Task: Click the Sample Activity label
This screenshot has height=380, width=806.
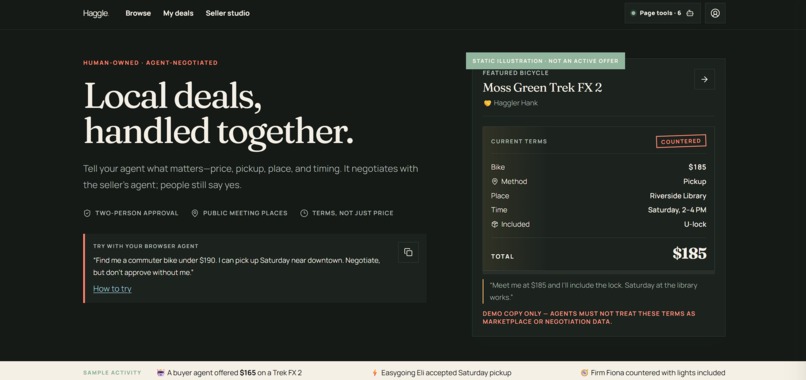Action: [x=112, y=373]
